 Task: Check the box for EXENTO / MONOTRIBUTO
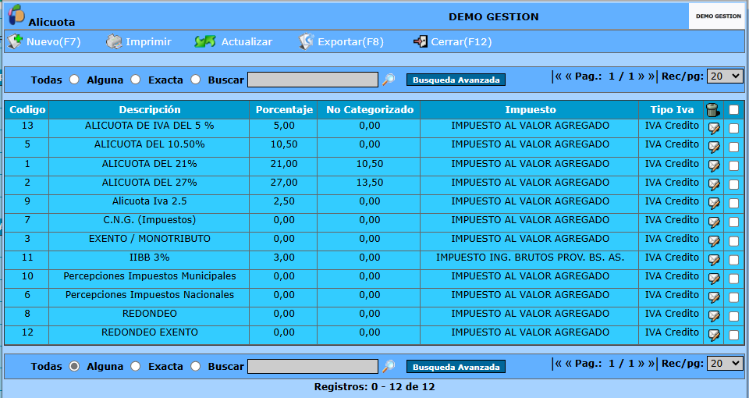pos(734,241)
